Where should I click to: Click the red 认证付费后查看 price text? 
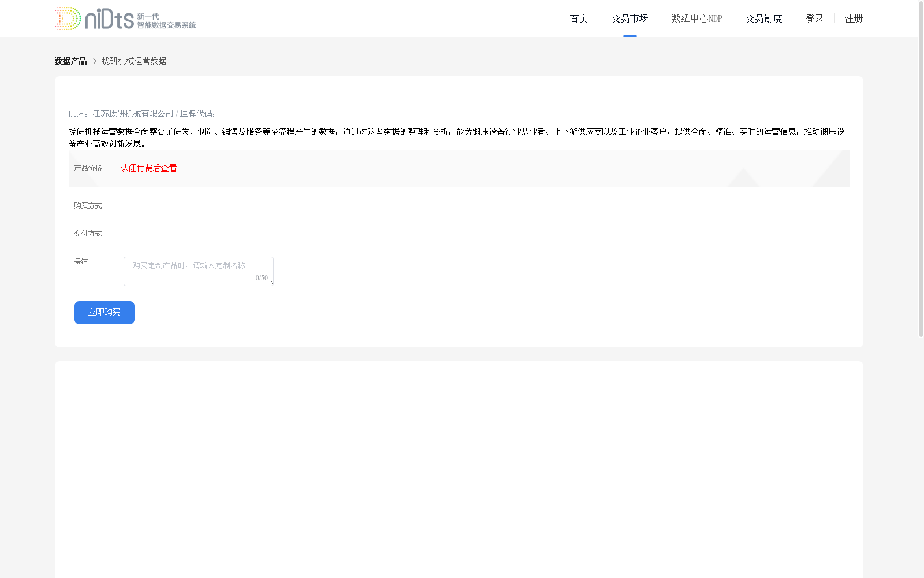click(x=148, y=168)
